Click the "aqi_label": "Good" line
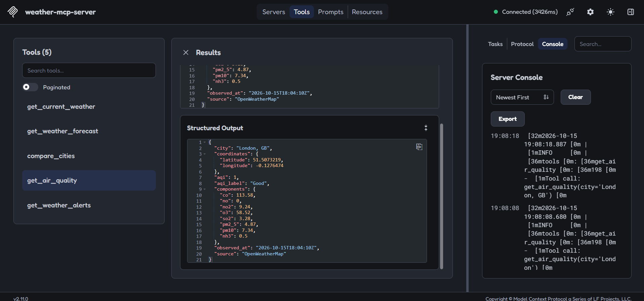 tap(242, 184)
